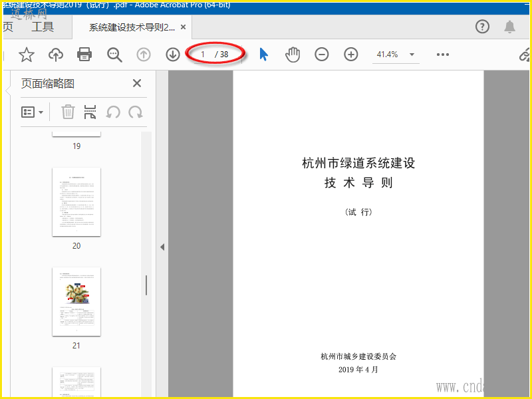This screenshot has height=399, width=532.
Task: Rotate pages counterclockwise
Action: tap(113, 112)
